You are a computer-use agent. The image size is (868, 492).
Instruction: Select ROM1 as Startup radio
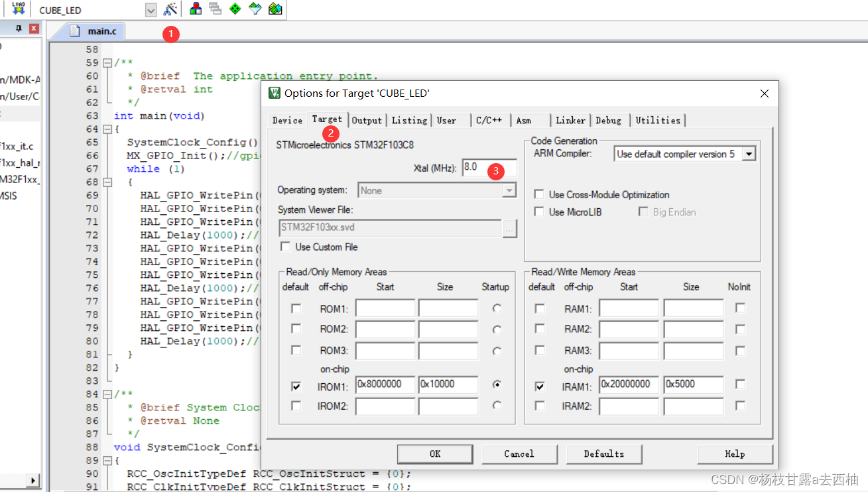pos(497,308)
